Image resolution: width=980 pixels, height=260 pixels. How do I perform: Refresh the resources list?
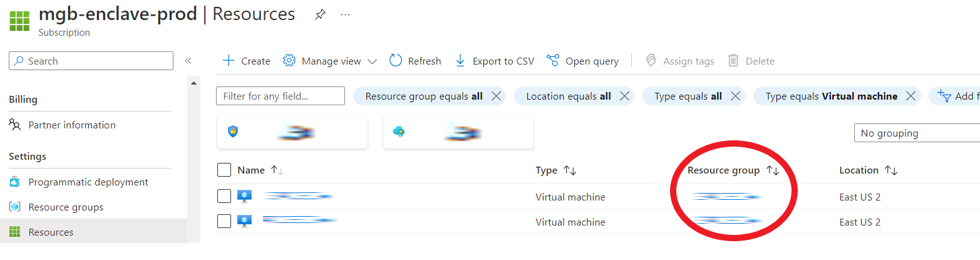[415, 61]
